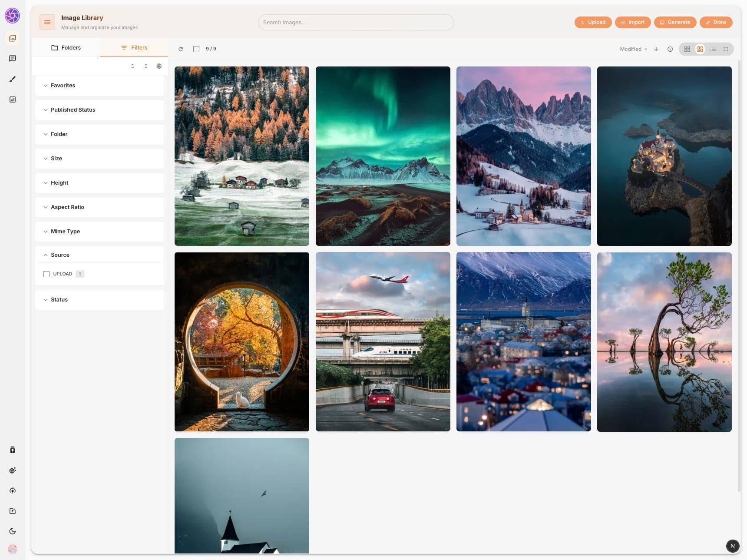
Task: Select the Filters tab
Action: [x=134, y=48]
